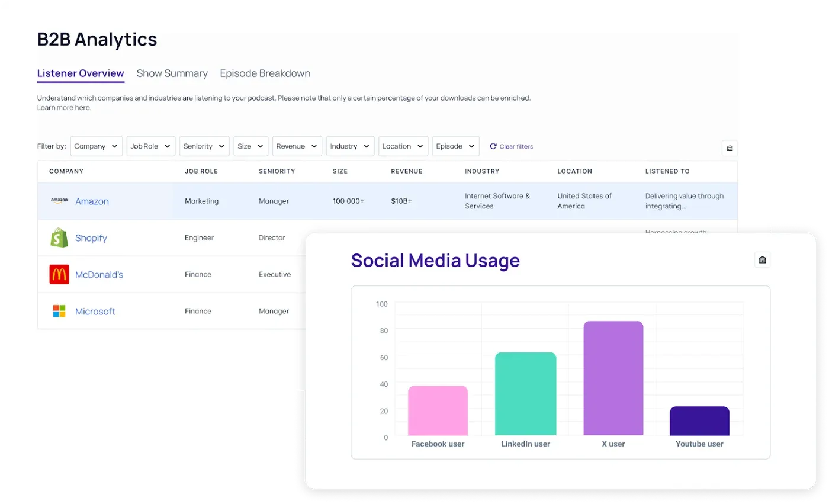Viewport: 829px width, 504px height.
Task: Click the purple X user bar
Action: (x=613, y=378)
